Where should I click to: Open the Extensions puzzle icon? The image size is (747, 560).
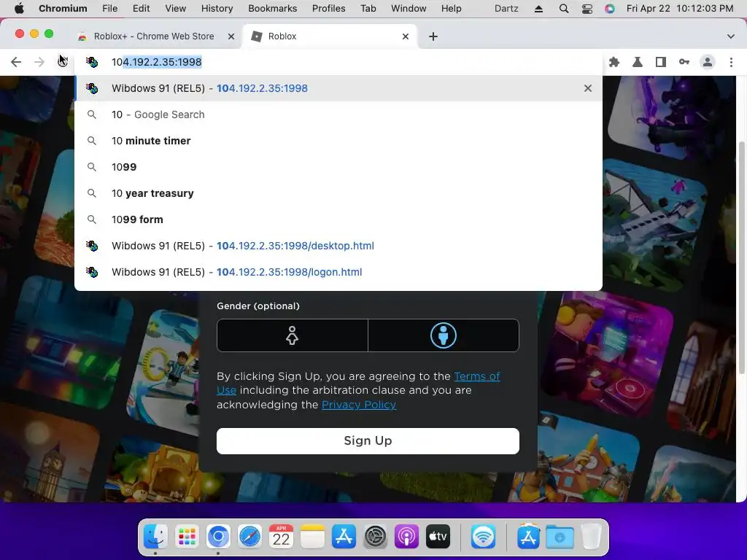pos(614,62)
